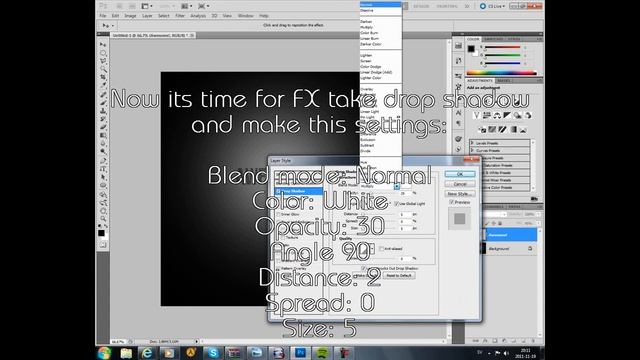Viewport: 640px width, 360px height.
Task: Select the Zoom tool in toolbox
Action: (x=103, y=219)
